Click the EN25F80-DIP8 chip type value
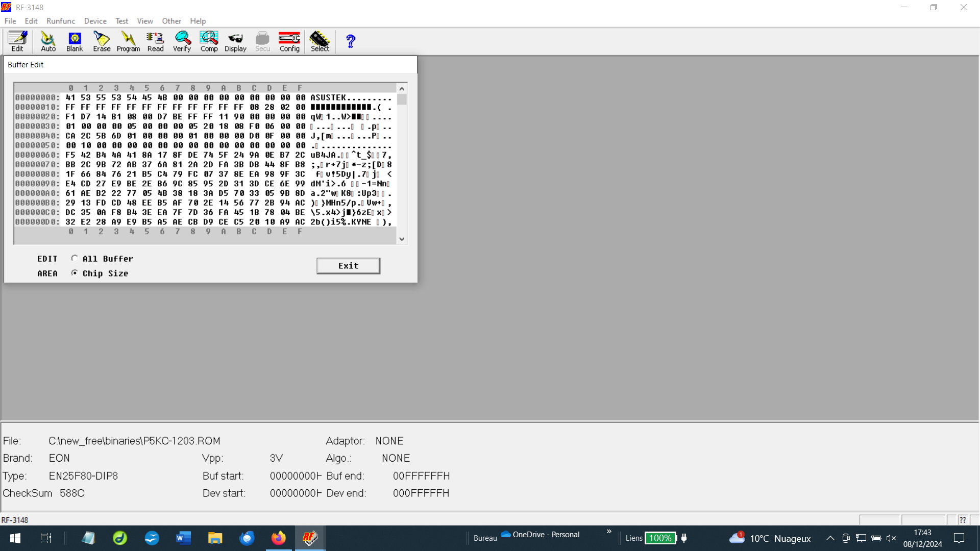The image size is (980, 553). pyautogui.click(x=83, y=476)
